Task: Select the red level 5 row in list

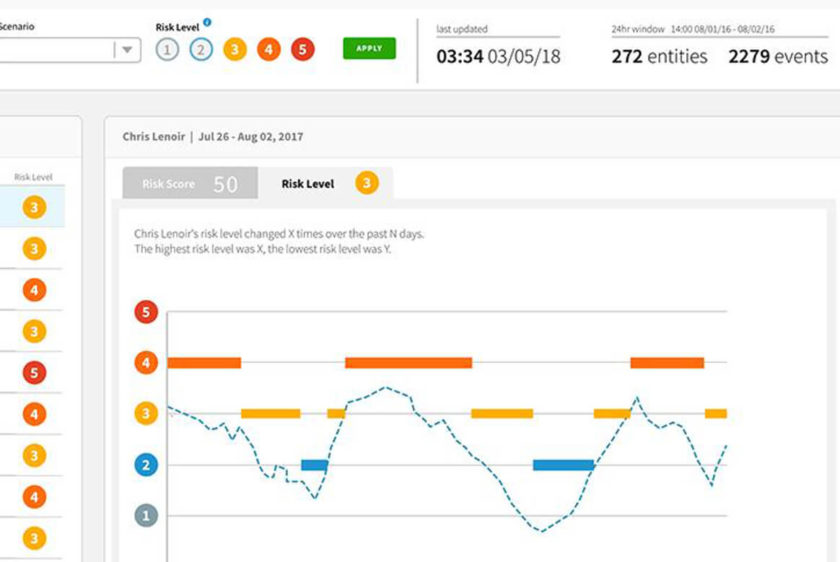Action: tap(34, 373)
